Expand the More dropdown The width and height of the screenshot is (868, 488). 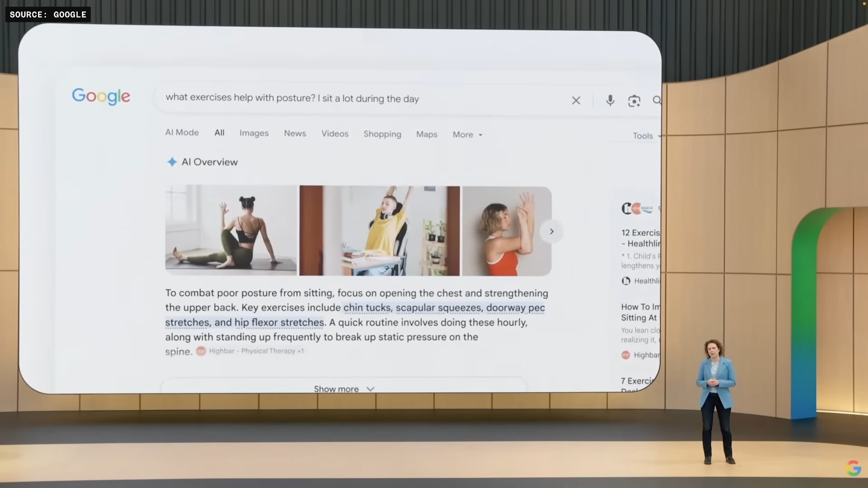[467, 135]
